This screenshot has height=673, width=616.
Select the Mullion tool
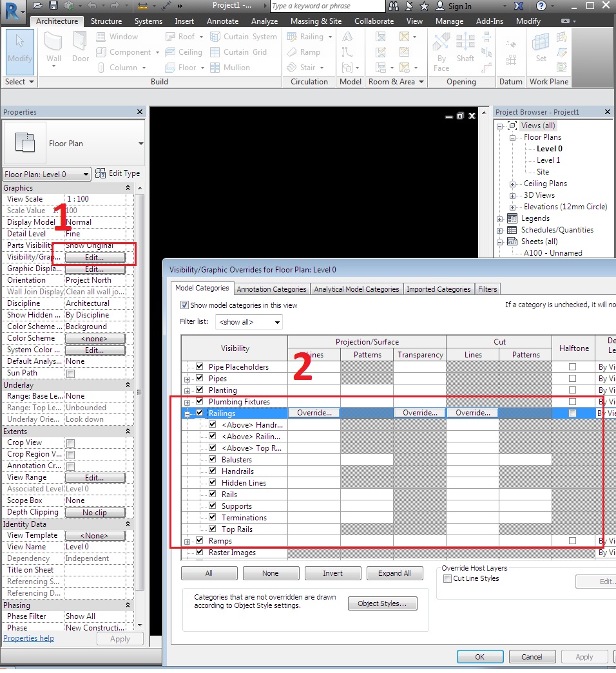230,68
